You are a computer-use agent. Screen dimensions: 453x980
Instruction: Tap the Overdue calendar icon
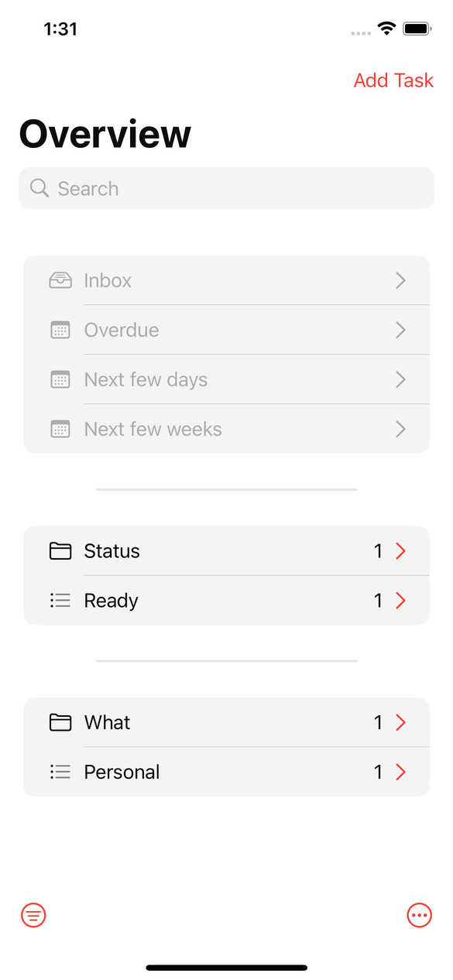(60, 330)
